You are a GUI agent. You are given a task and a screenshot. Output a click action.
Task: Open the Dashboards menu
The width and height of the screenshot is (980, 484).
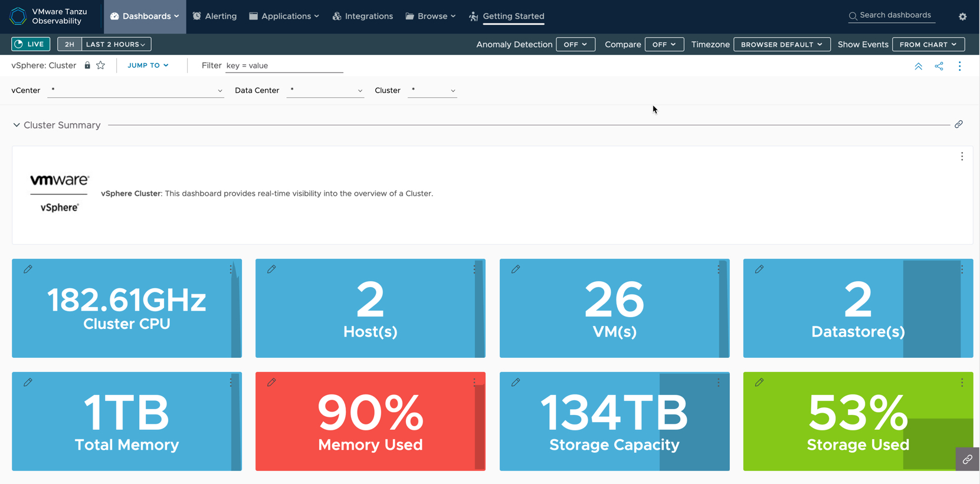tap(145, 17)
